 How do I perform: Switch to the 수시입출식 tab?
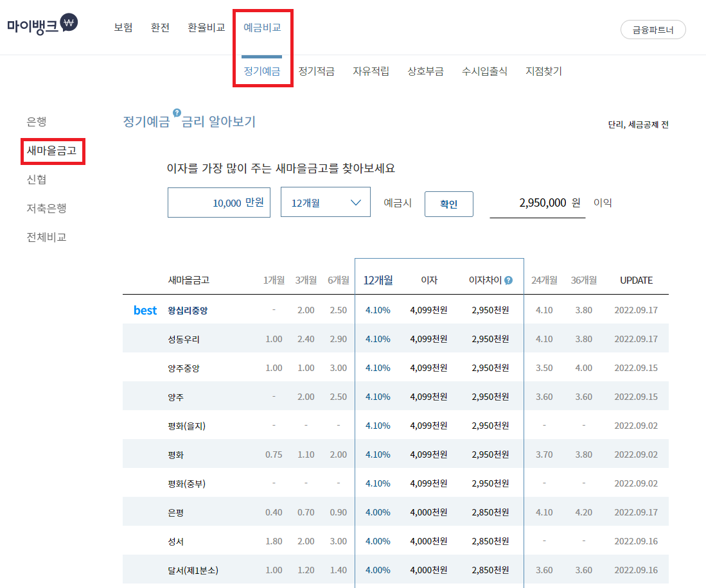click(484, 71)
